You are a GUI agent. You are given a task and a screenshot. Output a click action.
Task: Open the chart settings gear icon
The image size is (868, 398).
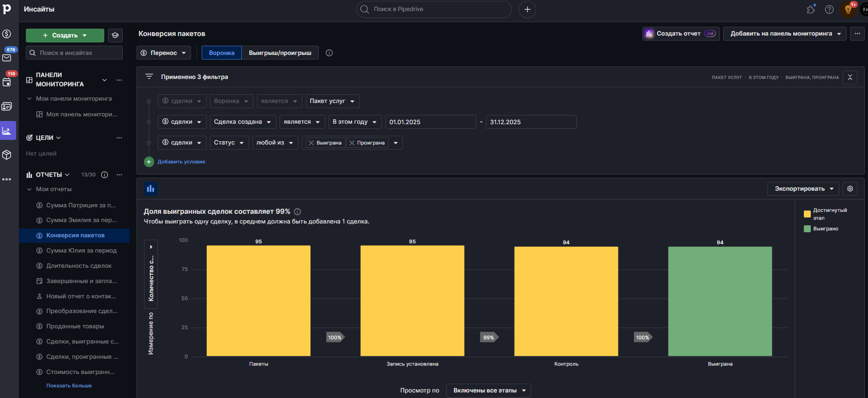[850, 189]
